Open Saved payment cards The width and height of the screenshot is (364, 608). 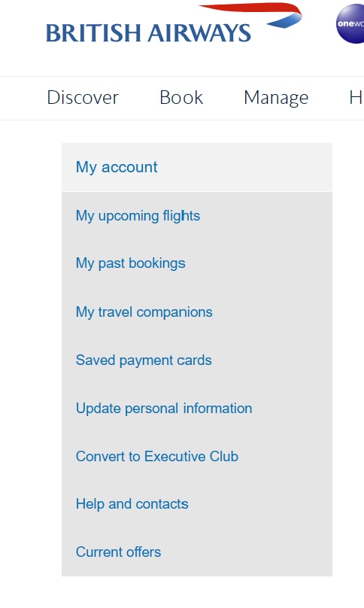point(144,360)
